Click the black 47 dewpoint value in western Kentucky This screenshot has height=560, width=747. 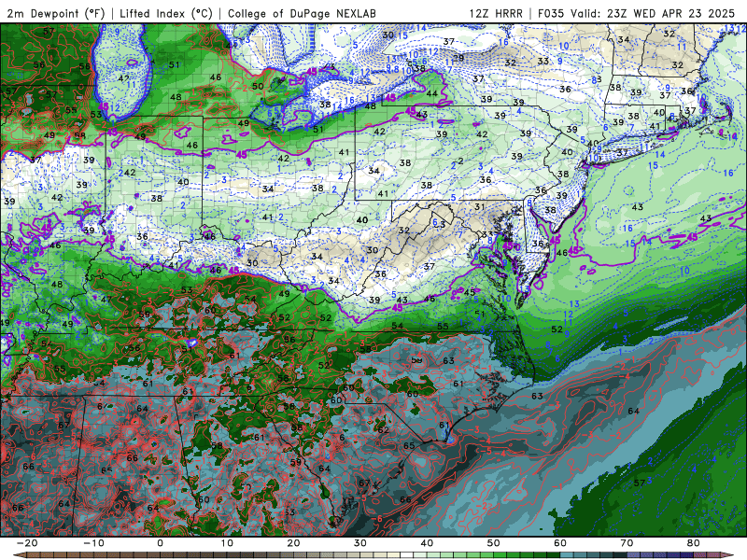(x=106, y=300)
